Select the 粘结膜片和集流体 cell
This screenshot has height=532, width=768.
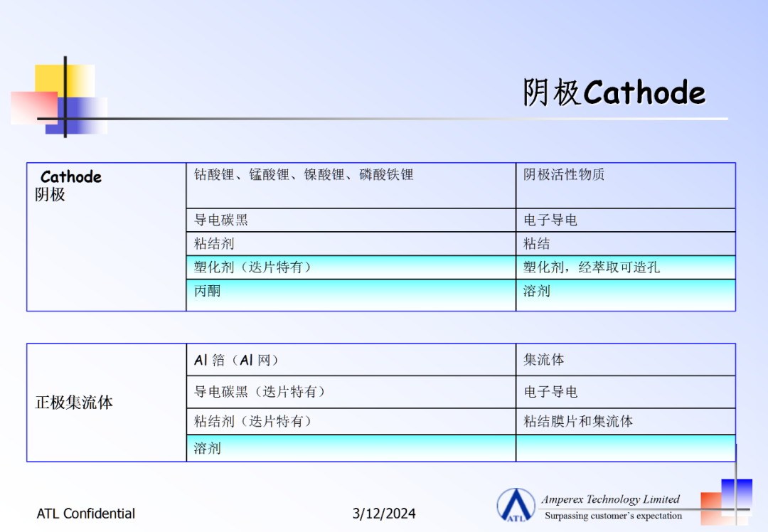click(626, 421)
